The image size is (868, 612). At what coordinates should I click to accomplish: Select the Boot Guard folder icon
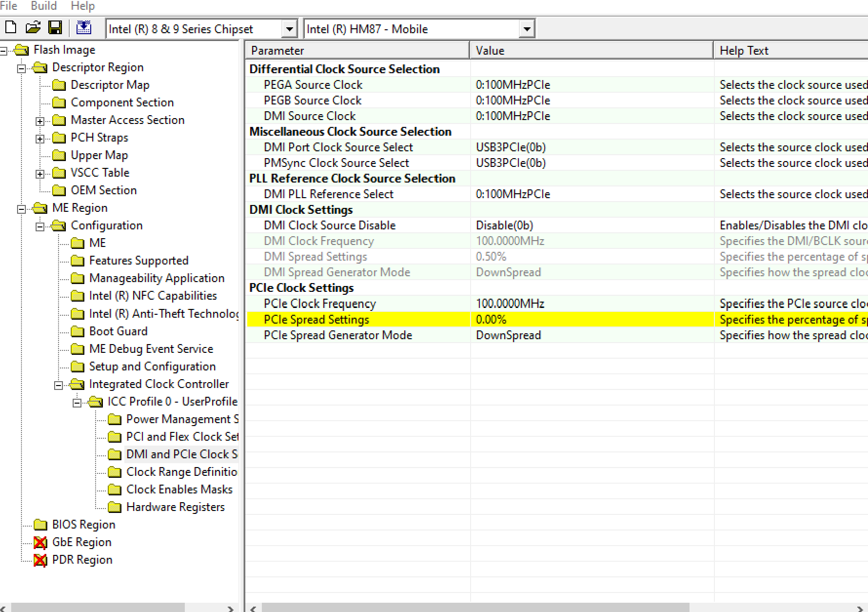tap(78, 332)
